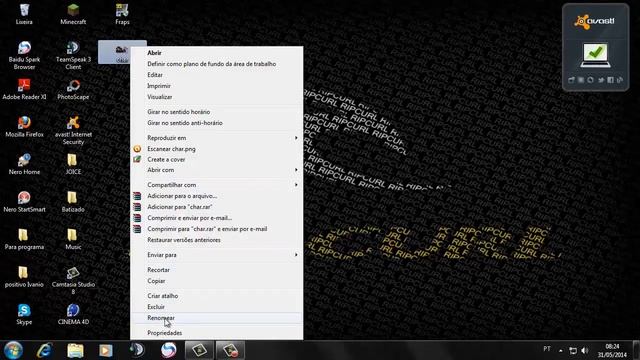
Task: Choose Excluir in the context menu
Action: pyautogui.click(x=217, y=307)
